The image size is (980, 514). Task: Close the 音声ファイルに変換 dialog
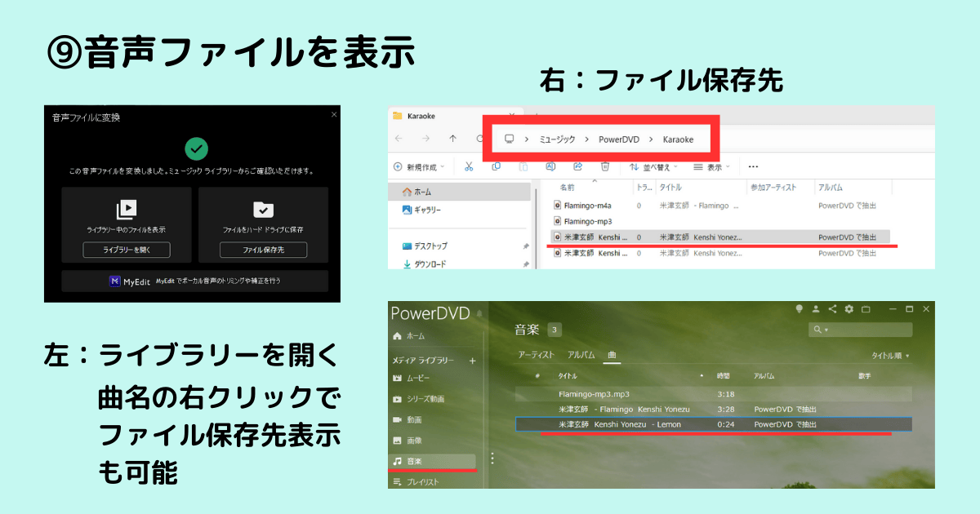coord(333,115)
